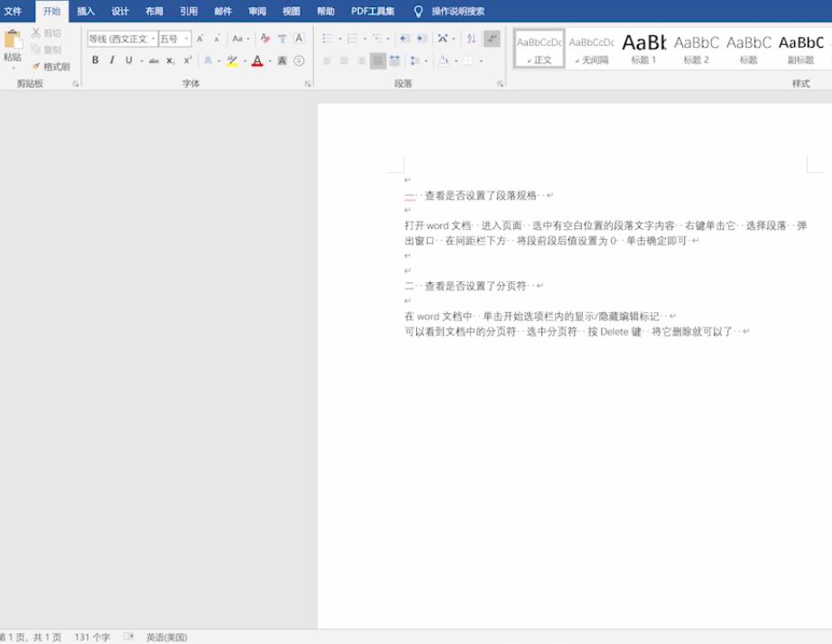Insert enclosed character icon
This screenshot has width=832, height=644.
299,60
